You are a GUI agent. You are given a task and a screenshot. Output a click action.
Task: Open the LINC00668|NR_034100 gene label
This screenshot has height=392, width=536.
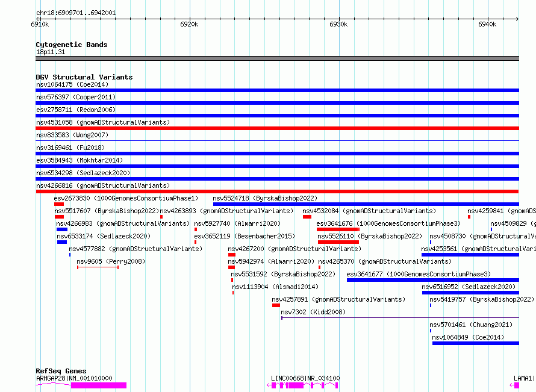[x=305, y=378]
